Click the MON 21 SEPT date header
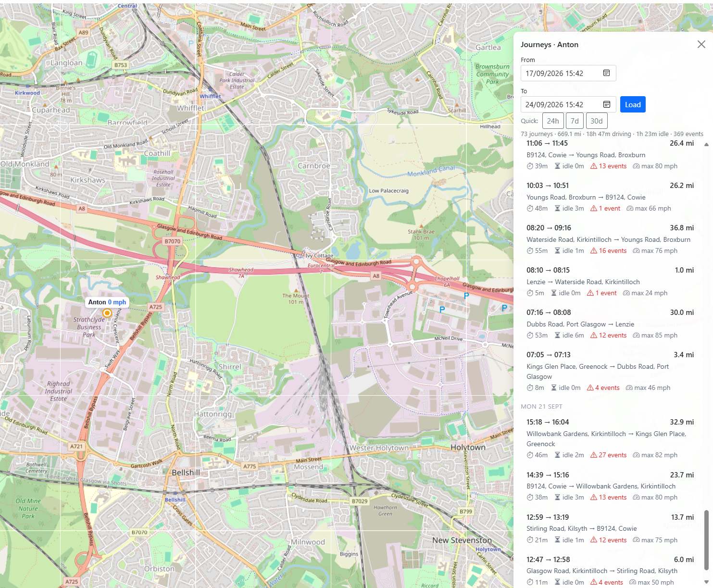Image resolution: width=713 pixels, height=588 pixels. [541, 406]
